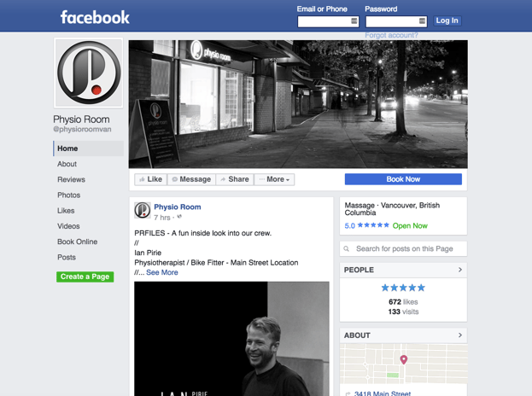Open the Likes sidebar tab

pos(66,211)
